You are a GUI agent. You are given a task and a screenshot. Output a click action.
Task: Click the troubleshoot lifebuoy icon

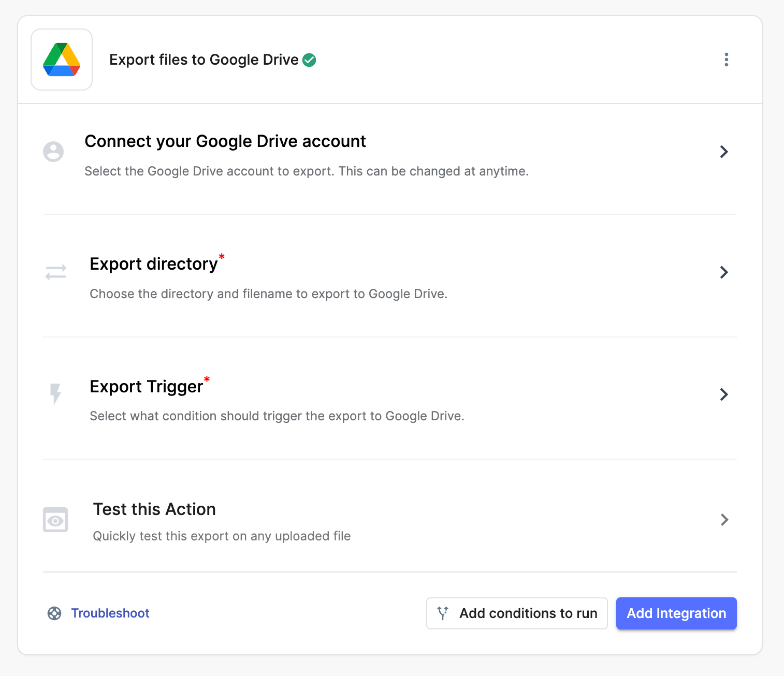click(54, 613)
